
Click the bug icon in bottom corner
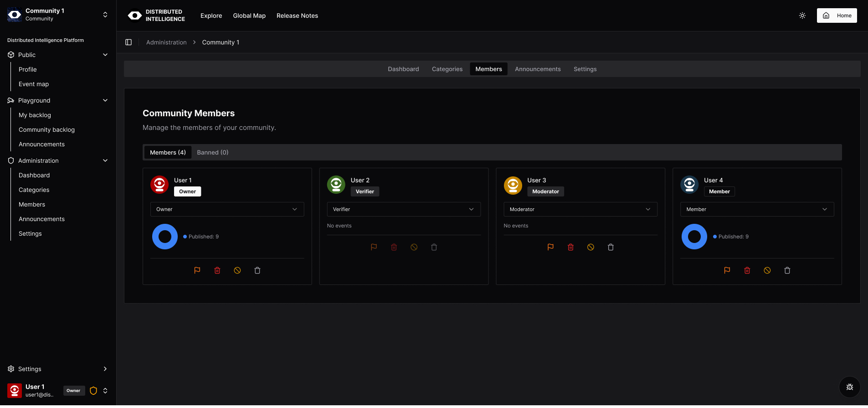pyautogui.click(x=849, y=387)
